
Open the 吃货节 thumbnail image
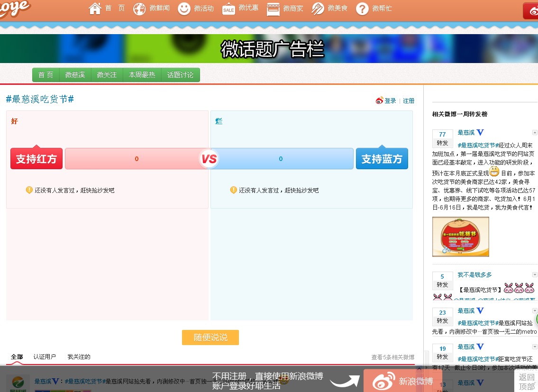pos(460,237)
